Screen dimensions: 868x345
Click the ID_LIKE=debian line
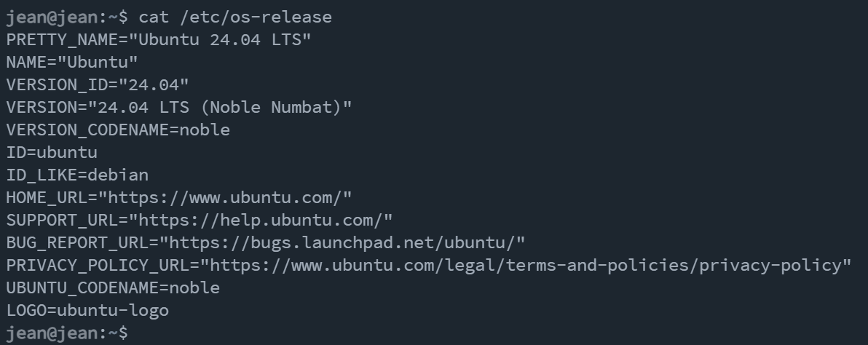[x=77, y=175]
